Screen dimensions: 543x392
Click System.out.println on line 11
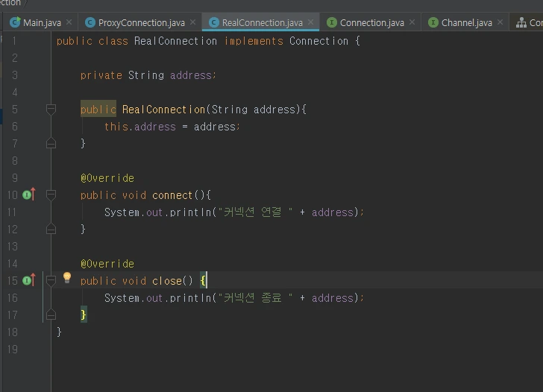point(158,212)
